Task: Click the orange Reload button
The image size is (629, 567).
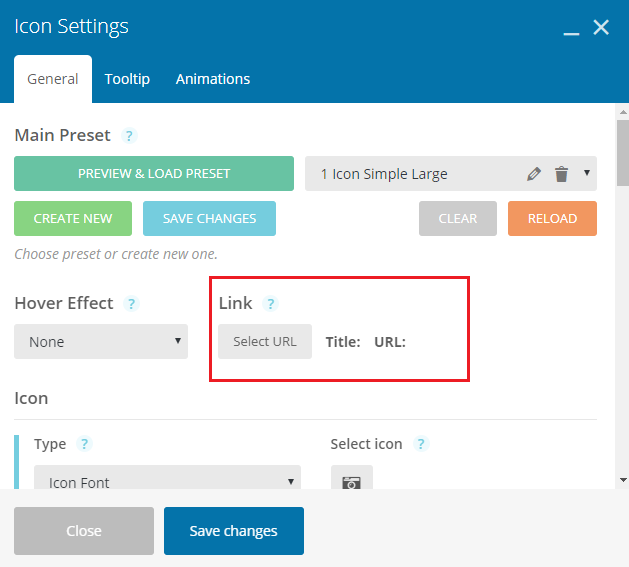Action: [552, 218]
